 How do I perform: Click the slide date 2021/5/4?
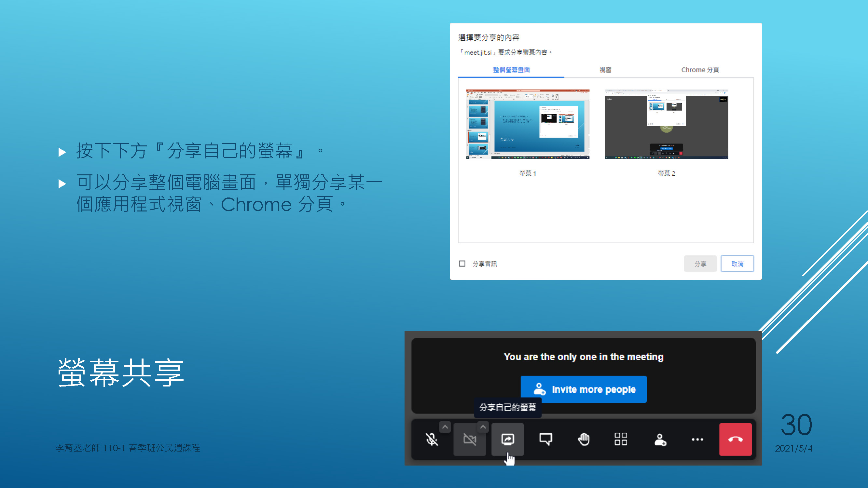tap(793, 449)
